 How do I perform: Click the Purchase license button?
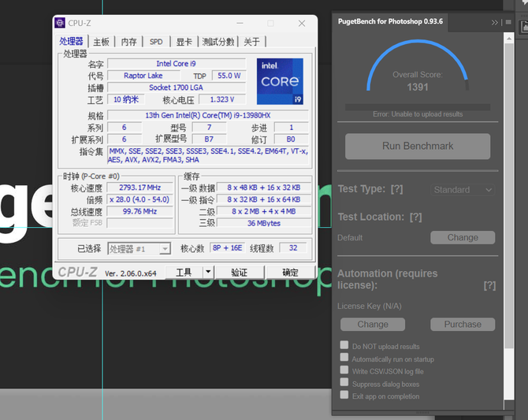coord(463,324)
